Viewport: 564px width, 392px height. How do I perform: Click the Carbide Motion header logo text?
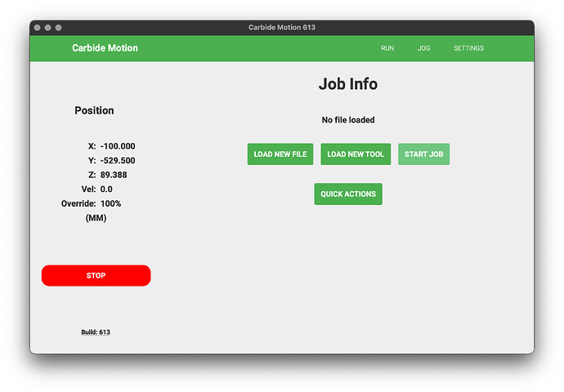tap(105, 48)
